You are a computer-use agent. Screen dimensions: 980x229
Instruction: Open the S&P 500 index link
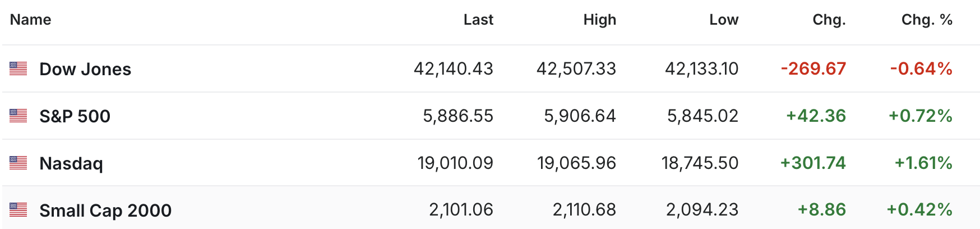(x=75, y=116)
